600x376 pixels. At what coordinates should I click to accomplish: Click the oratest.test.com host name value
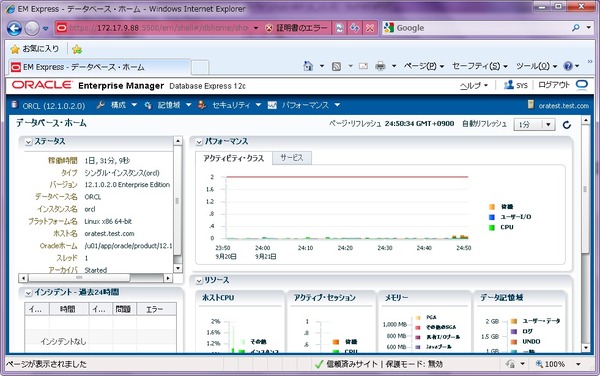click(x=109, y=233)
